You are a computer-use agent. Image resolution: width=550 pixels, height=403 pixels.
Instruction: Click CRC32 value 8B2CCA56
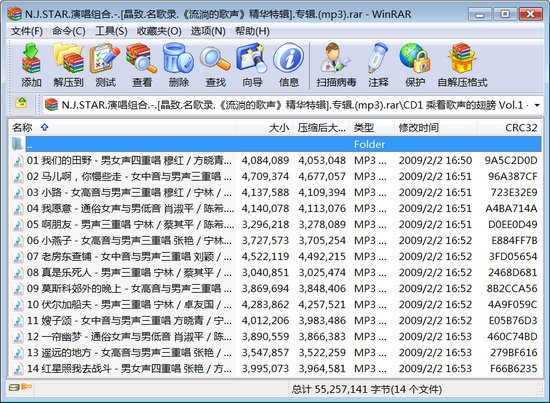point(512,289)
